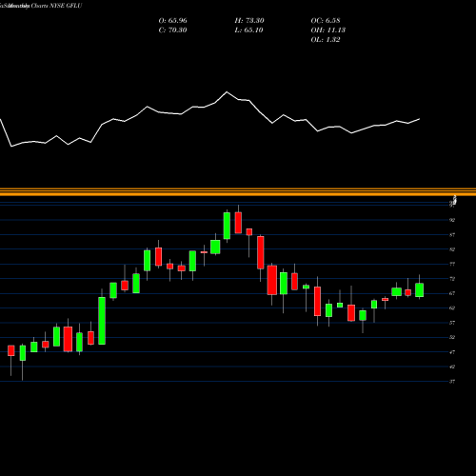This screenshot has height=476, width=476.
Task: Click the orange horizontal separator band
Action: (x=238, y=192)
